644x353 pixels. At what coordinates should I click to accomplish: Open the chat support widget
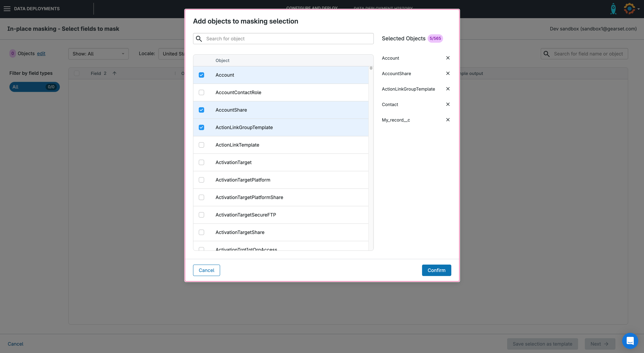(630, 341)
